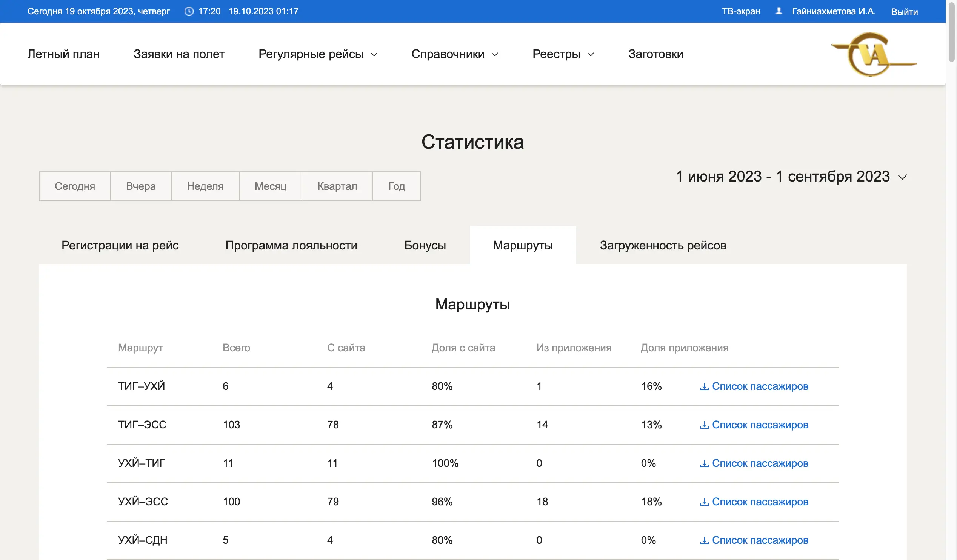The height and width of the screenshot is (560, 957).
Task: Expand the Регулярные рейсы dropdown
Action: tap(318, 54)
